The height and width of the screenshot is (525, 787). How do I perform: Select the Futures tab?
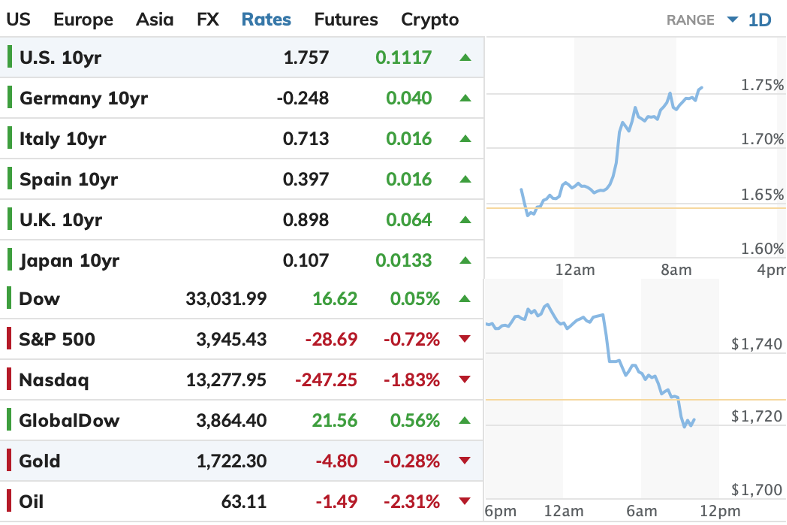pyautogui.click(x=346, y=20)
